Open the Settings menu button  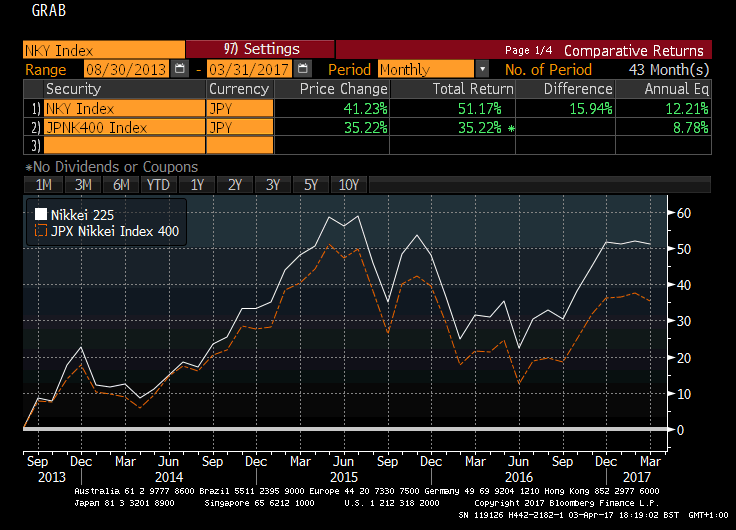pos(260,49)
